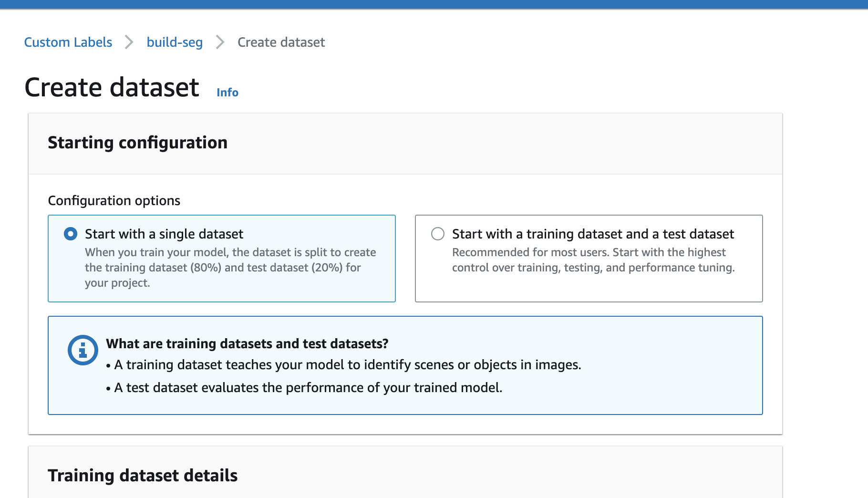Click the Create dataset breadcrumb text
Screen dimensions: 868x498
point(281,42)
